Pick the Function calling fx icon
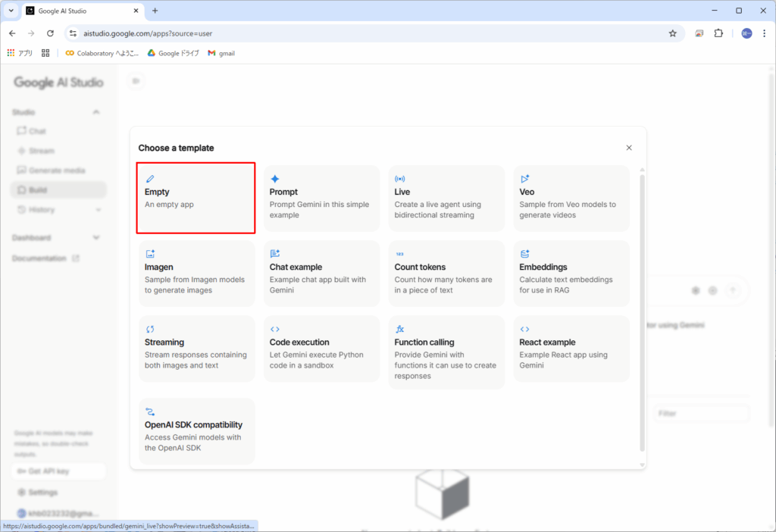This screenshot has height=532, width=776. 399,329
